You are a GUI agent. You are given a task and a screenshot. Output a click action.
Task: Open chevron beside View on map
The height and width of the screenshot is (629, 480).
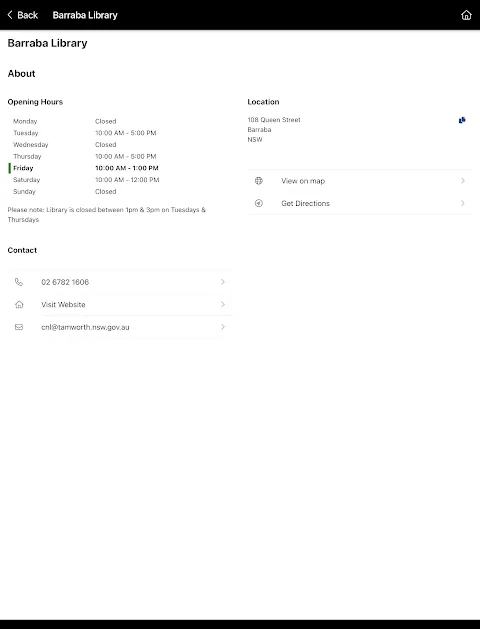tap(463, 181)
